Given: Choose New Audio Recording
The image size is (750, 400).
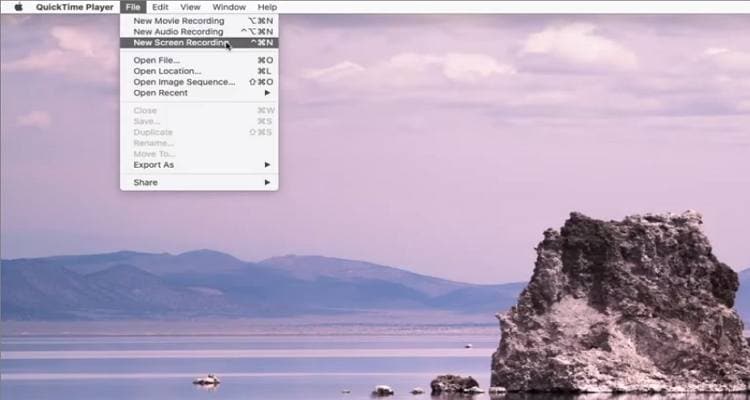Looking at the screenshot, I should click(x=199, y=32).
